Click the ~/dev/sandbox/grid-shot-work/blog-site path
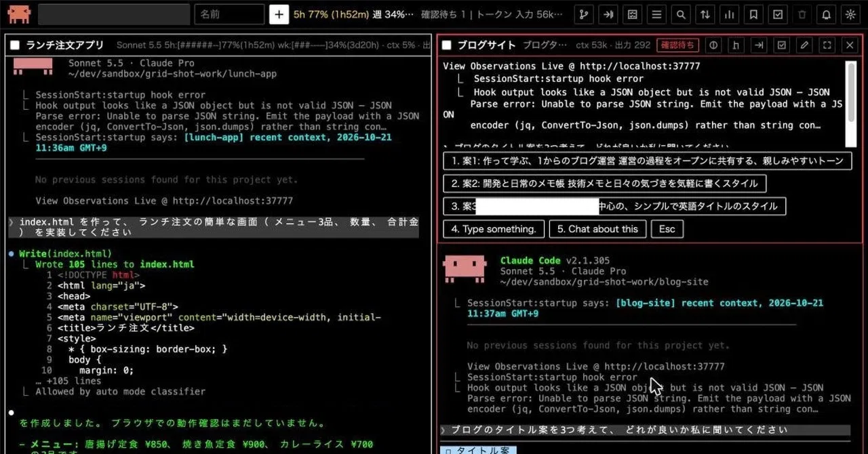Screen dimensions: 868x454 pyautogui.click(x=604, y=283)
